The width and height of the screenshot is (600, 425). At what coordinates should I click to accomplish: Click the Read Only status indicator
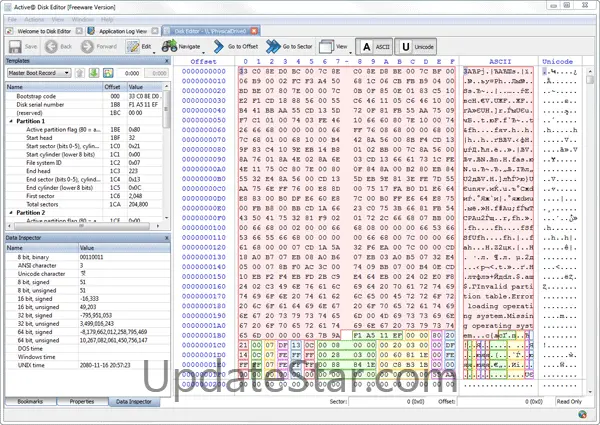[569, 402]
